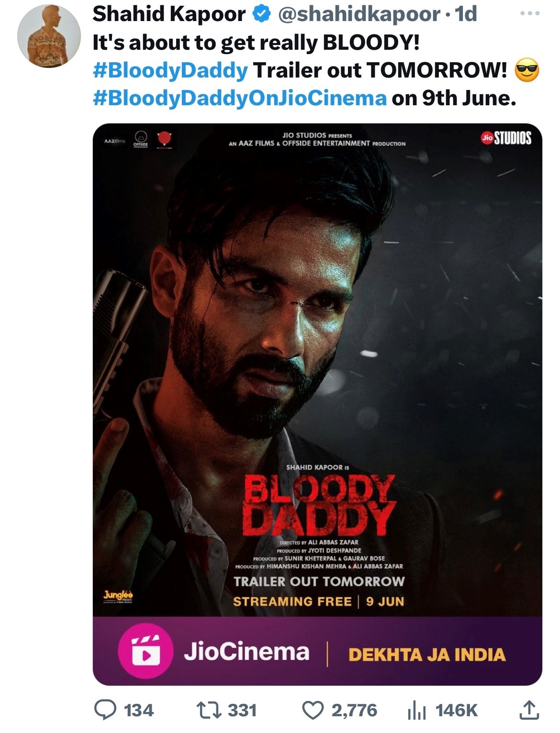Open the #BloodyDaddyOnJioCinema hashtag
Screen dimensions: 560x733
coord(239,98)
